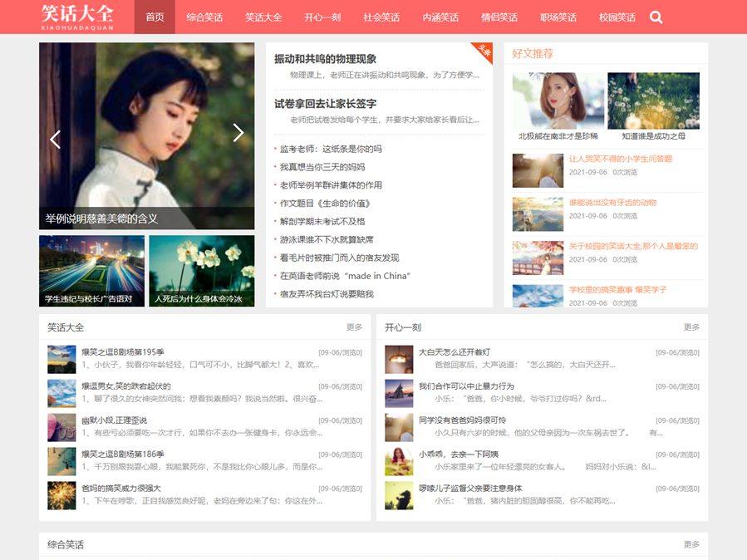
Task: Select the 首页 navigation tab
Action: 155,17
